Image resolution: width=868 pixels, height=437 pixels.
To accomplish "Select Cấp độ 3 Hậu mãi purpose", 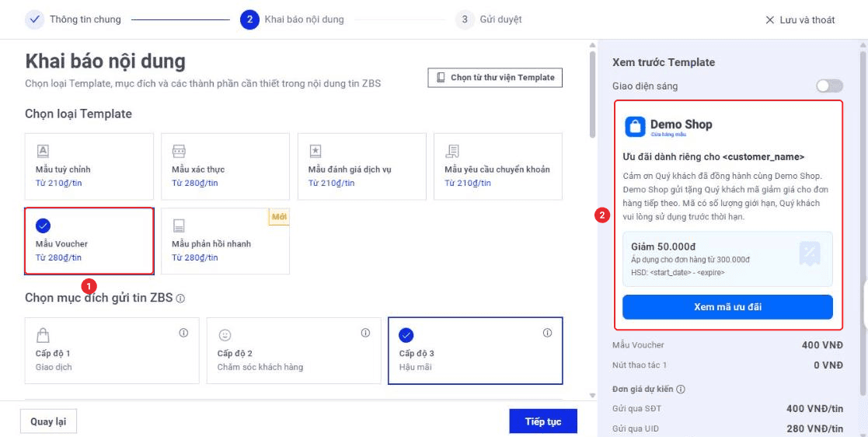I will [476, 351].
